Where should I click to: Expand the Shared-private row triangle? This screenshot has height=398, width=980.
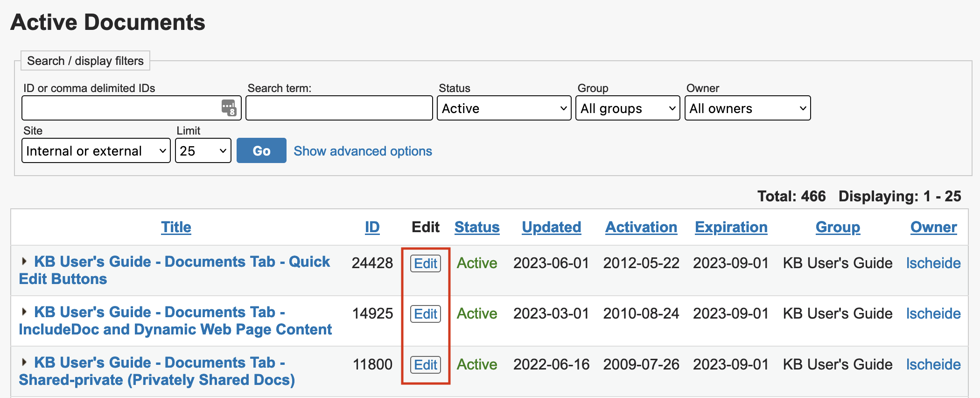(x=24, y=362)
